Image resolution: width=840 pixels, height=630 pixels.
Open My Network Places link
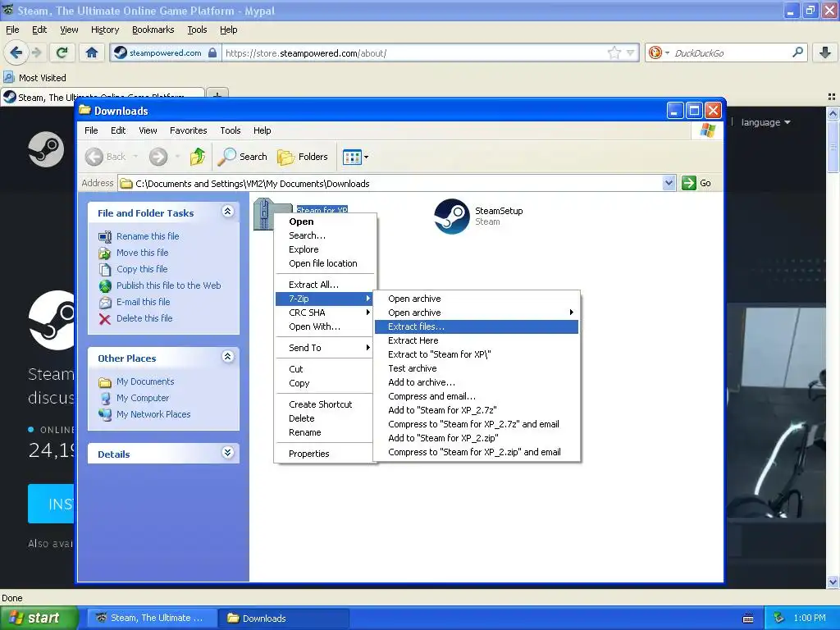click(153, 414)
